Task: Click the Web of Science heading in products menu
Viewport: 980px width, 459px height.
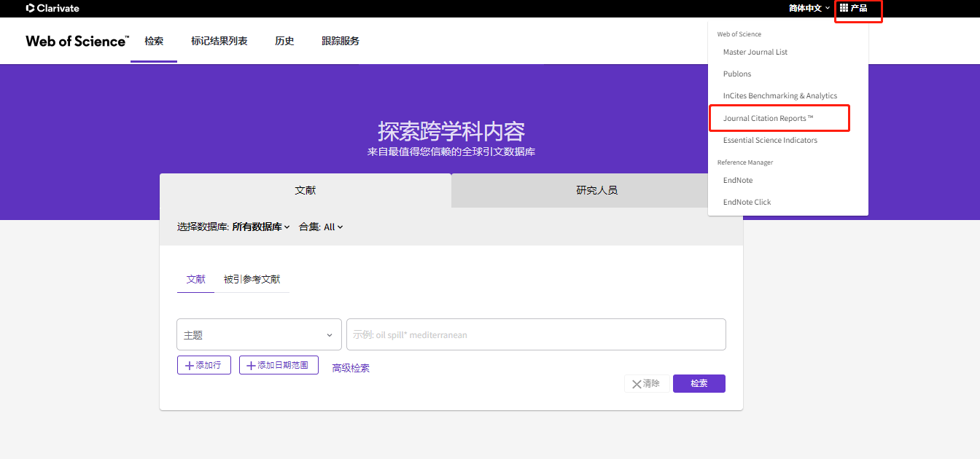Action: 739,34
